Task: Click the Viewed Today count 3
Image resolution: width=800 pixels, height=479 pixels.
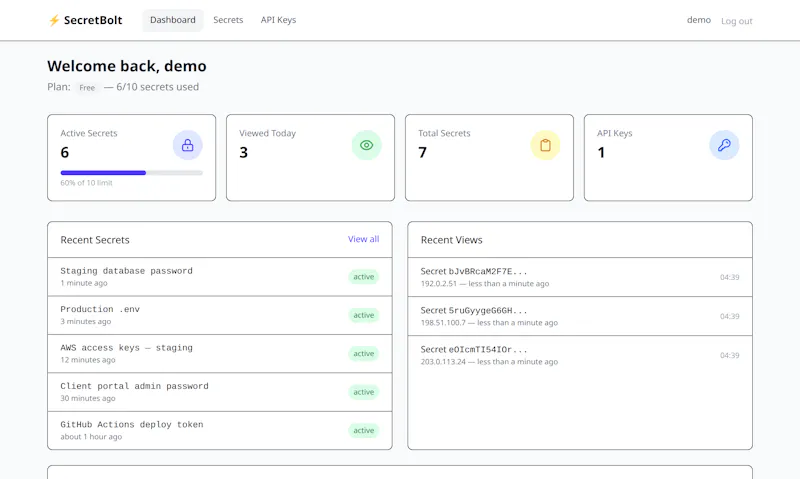Action: click(244, 153)
